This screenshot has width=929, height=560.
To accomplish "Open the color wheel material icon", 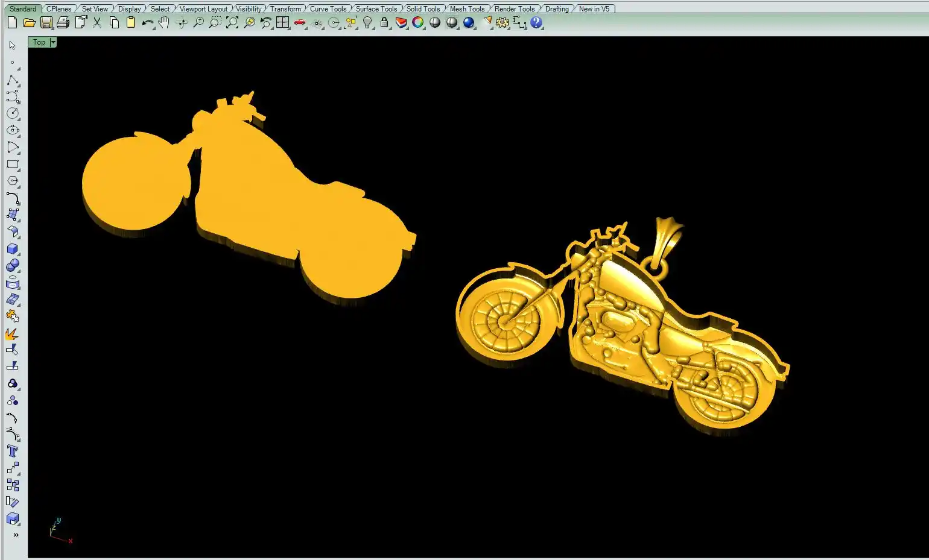I will [417, 23].
